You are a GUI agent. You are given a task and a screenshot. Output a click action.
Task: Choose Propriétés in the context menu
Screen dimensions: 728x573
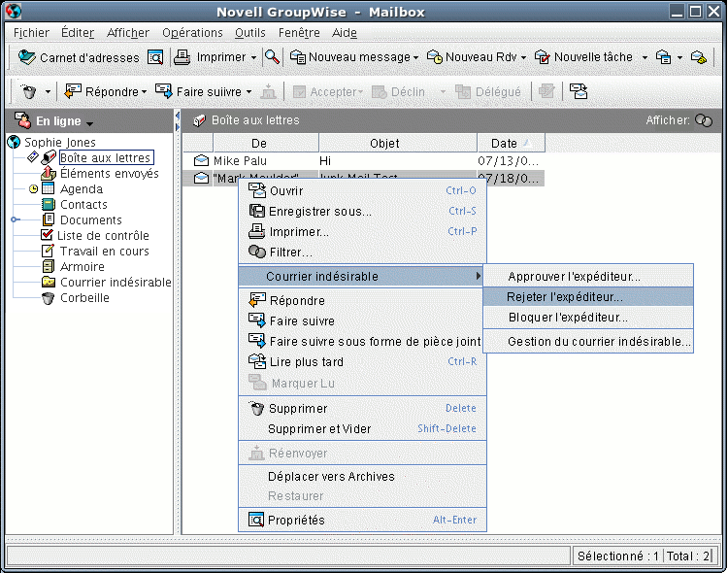(x=362, y=520)
